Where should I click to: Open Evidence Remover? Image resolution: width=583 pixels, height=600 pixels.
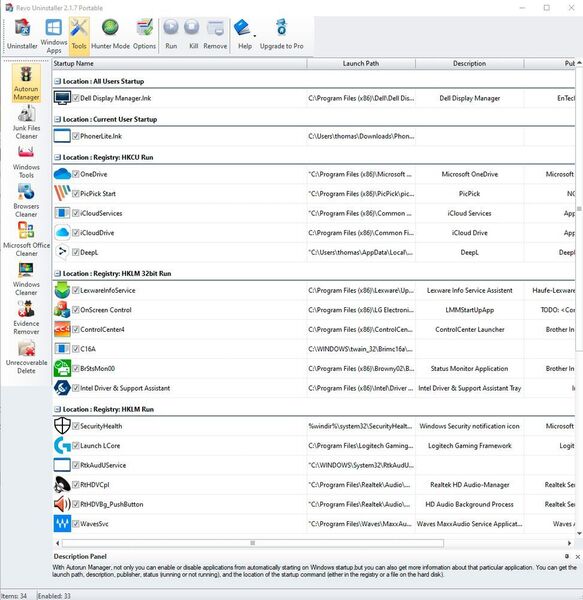pos(26,318)
